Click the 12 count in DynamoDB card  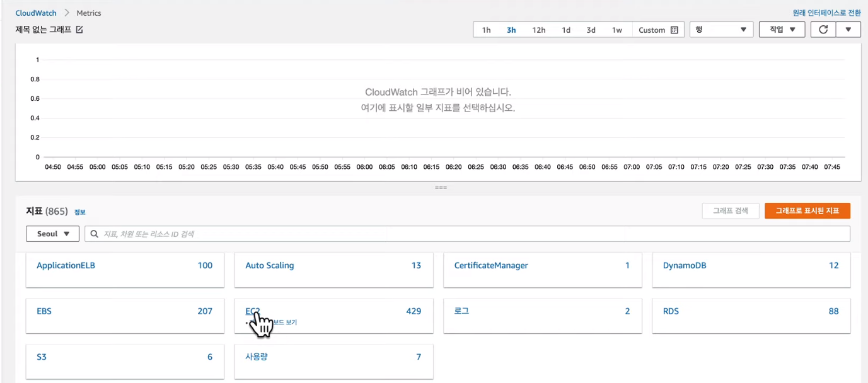click(x=834, y=265)
